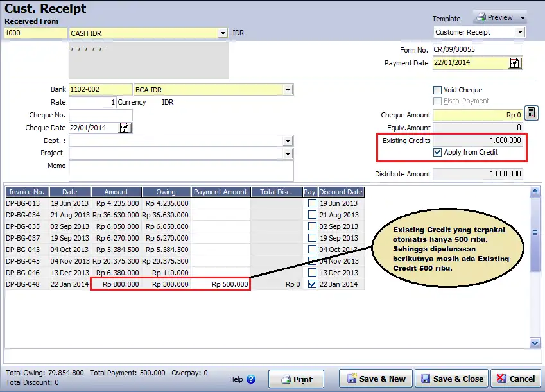
Task: Click the Save & New button
Action: click(376, 379)
